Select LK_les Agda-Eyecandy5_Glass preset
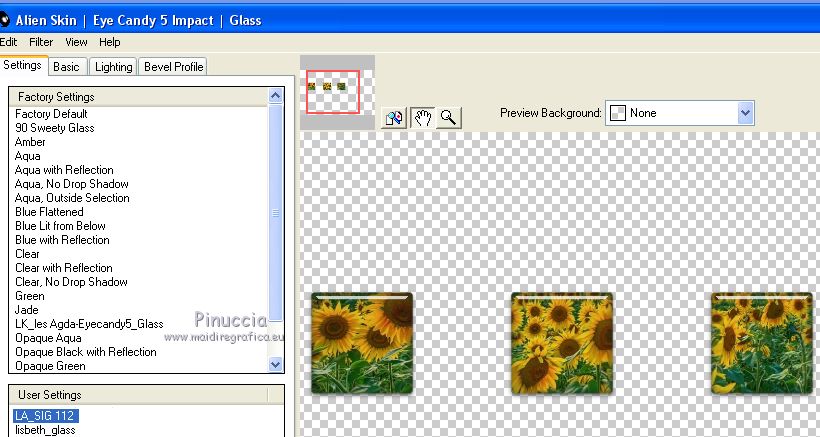This screenshot has width=820, height=437. tap(89, 324)
